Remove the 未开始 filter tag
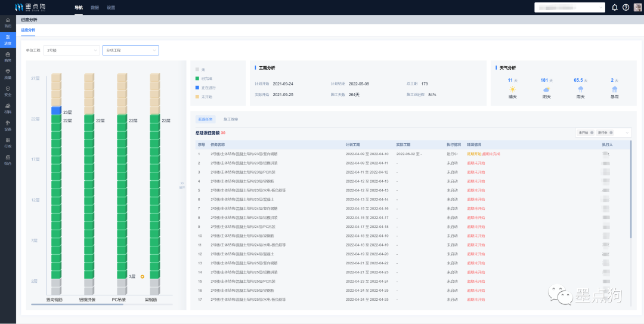Screen dimensions: 644x324 point(592,132)
